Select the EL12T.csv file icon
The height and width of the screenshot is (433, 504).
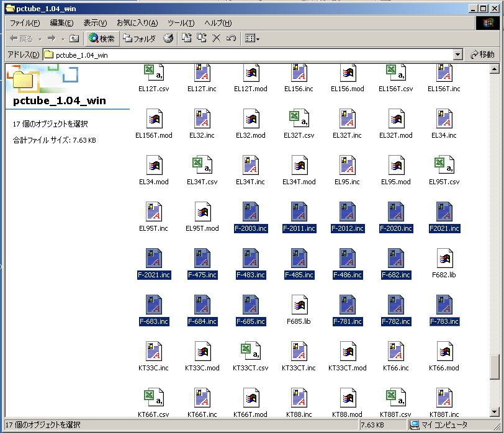pyautogui.click(x=154, y=73)
